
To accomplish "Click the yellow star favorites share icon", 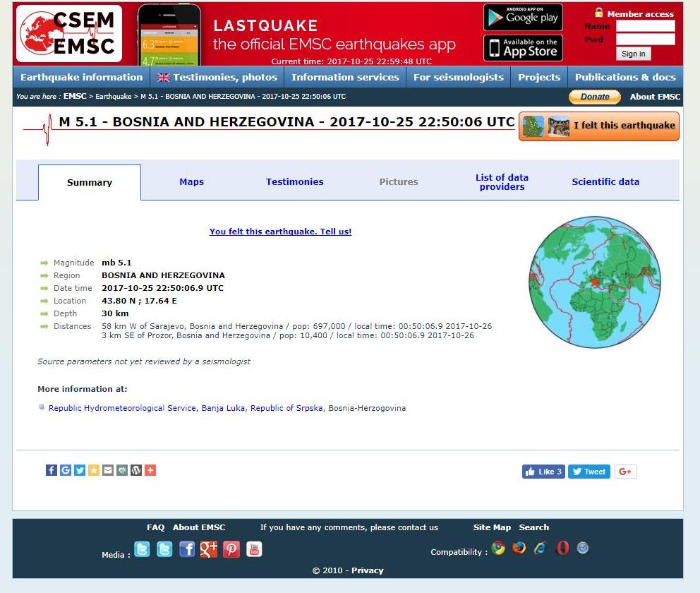I will coord(94,470).
